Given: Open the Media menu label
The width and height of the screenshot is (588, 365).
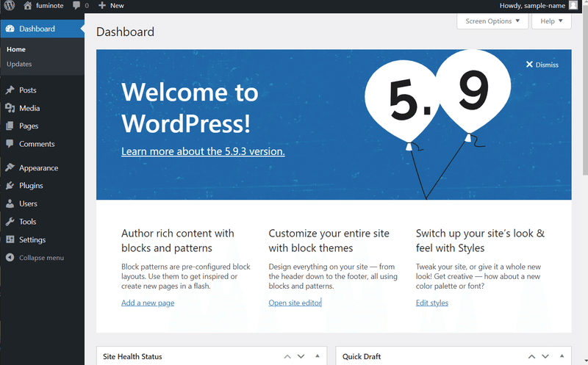Looking at the screenshot, I should [x=29, y=108].
